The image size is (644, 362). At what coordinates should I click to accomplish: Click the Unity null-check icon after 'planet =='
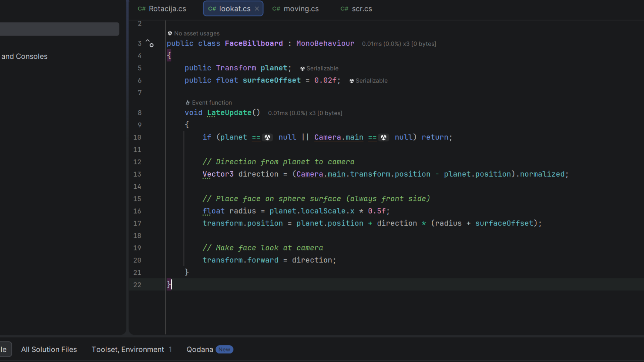point(267,137)
